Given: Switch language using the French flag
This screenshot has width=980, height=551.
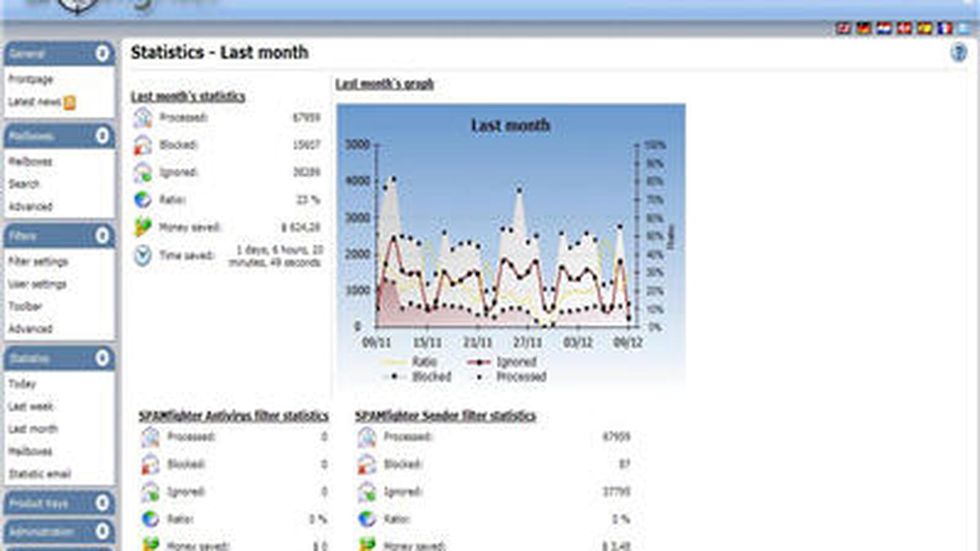Looking at the screenshot, I should coord(944,28).
